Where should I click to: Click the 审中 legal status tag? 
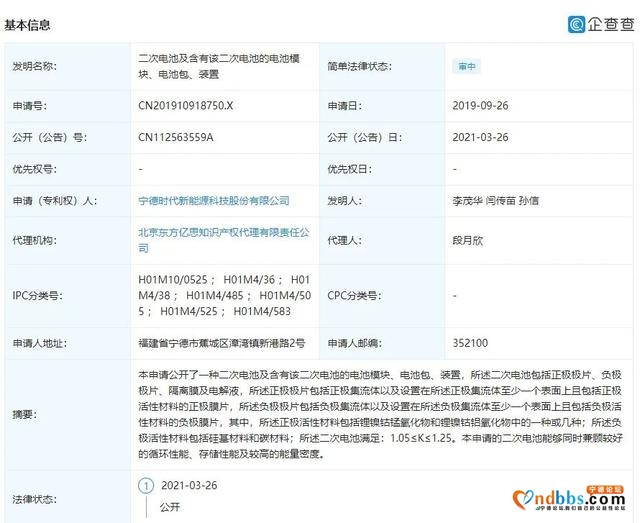click(x=467, y=66)
